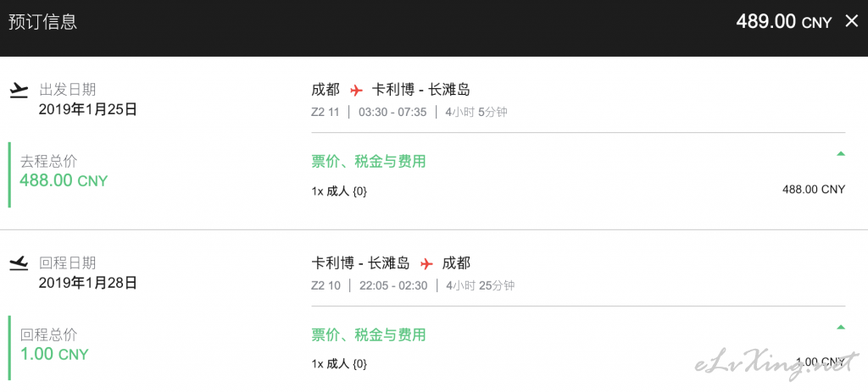
Task: Collapse return 票价、税金与费用 arrow
Action: click(841, 328)
